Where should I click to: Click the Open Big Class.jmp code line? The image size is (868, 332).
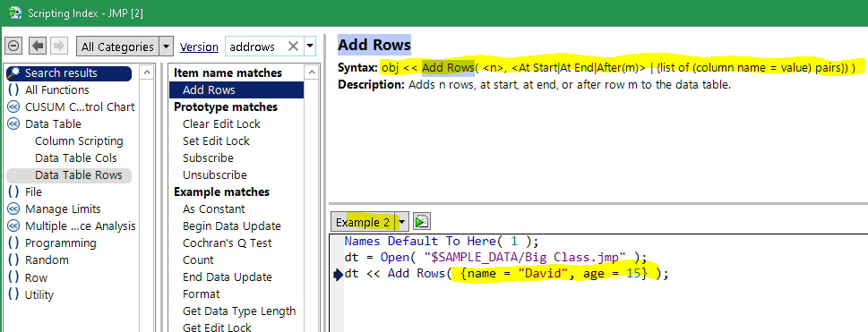[x=495, y=258]
